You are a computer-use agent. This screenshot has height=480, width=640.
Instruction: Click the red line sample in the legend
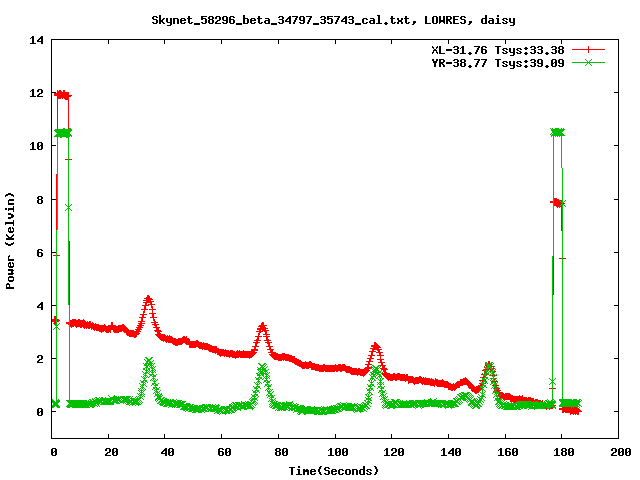pos(588,50)
